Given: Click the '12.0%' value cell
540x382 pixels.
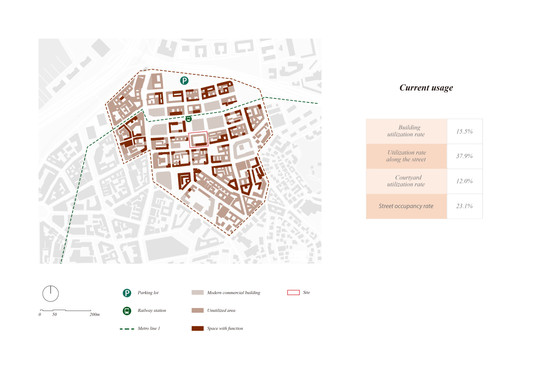Looking at the screenshot, I should tap(465, 181).
